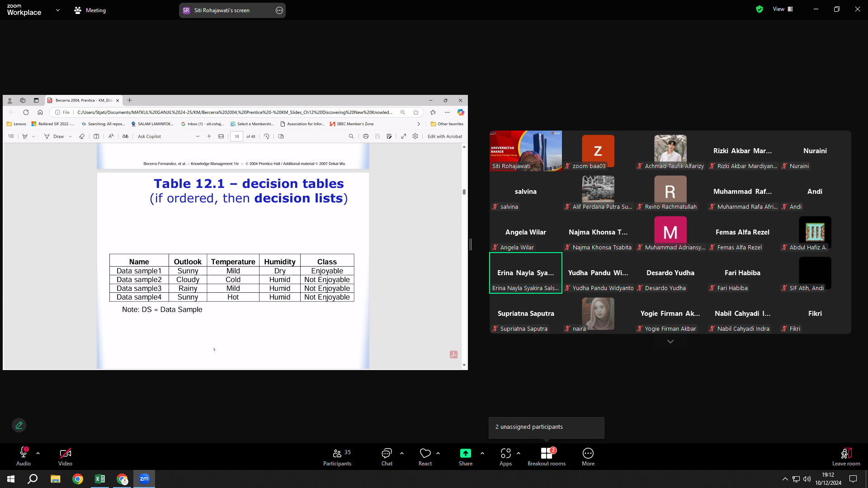Open a new browser tab
The height and width of the screenshot is (488, 868).
130,100
